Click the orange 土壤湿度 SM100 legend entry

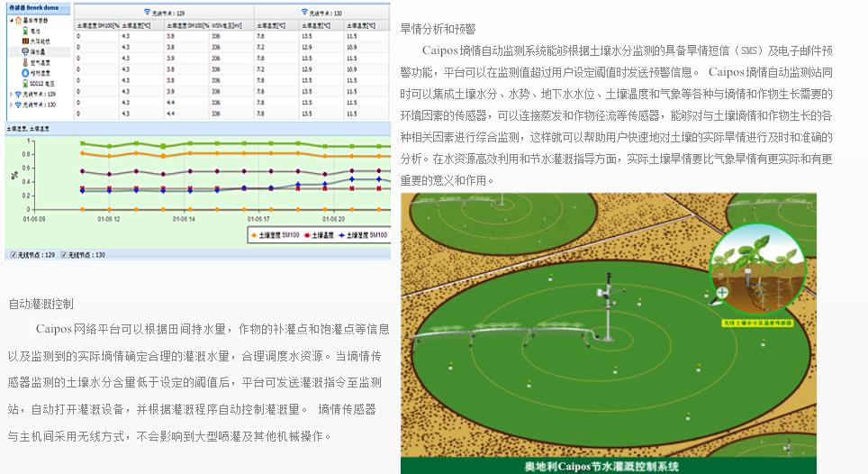(276, 235)
